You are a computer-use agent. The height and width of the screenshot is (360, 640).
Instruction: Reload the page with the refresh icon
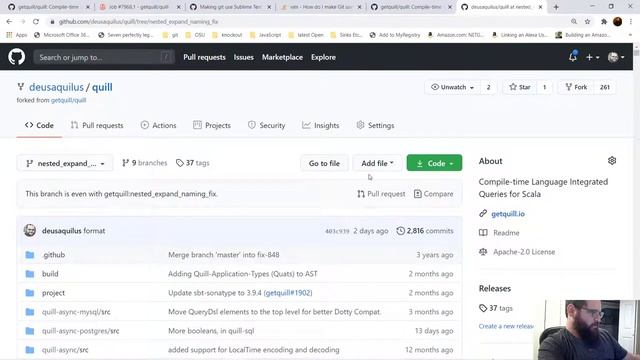(36, 22)
